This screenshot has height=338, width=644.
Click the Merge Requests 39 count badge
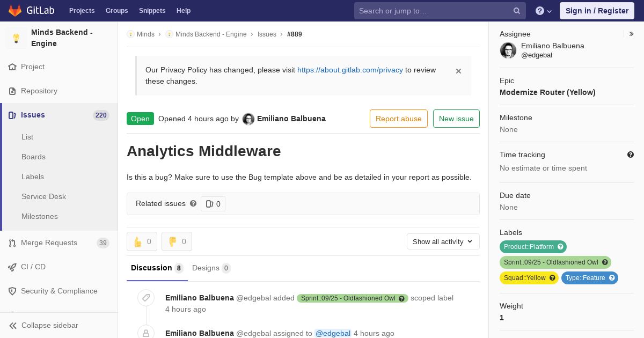103,243
